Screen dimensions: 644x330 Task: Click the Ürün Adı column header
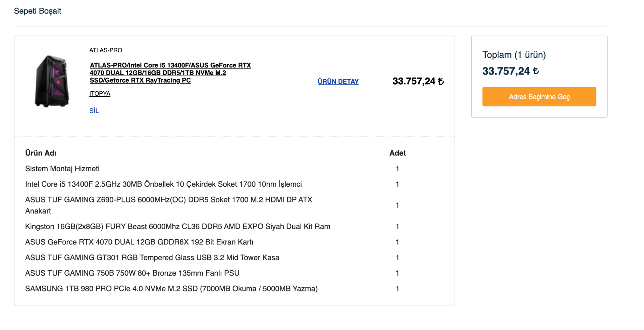(41, 153)
